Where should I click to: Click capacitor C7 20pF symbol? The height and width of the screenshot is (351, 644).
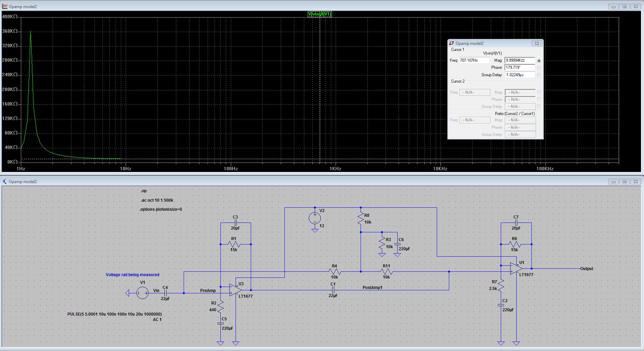pyautogui.click(x=516, y=223)
